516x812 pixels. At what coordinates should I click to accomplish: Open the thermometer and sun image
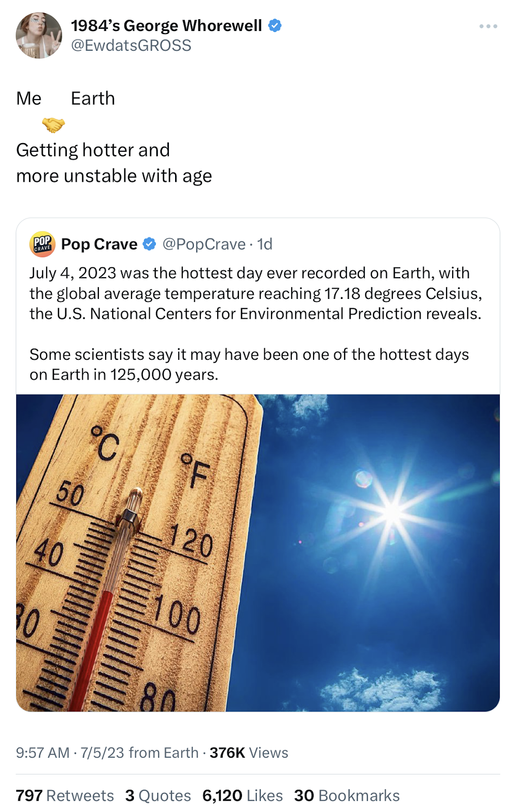tap(258, 553)
